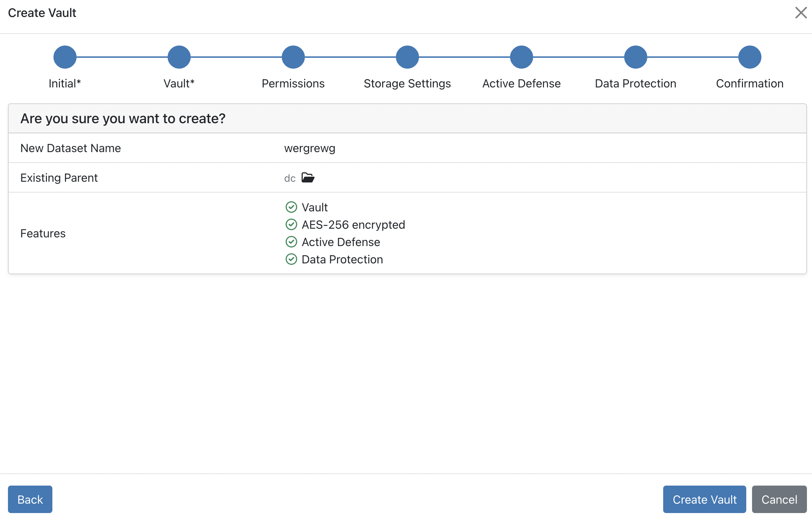Go back with the Back button
The width and height of the screenshot is (812, 521).
(x=30, y=499)
